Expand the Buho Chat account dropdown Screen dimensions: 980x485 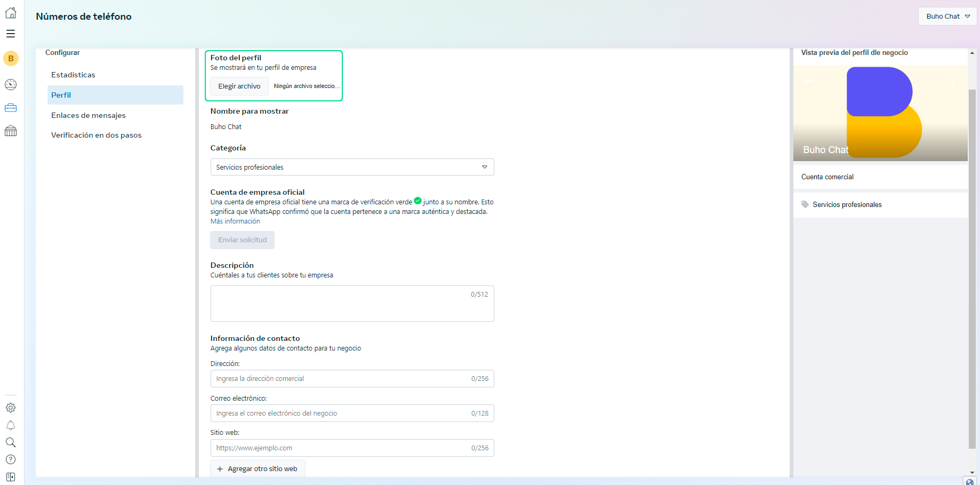point(947,17)
